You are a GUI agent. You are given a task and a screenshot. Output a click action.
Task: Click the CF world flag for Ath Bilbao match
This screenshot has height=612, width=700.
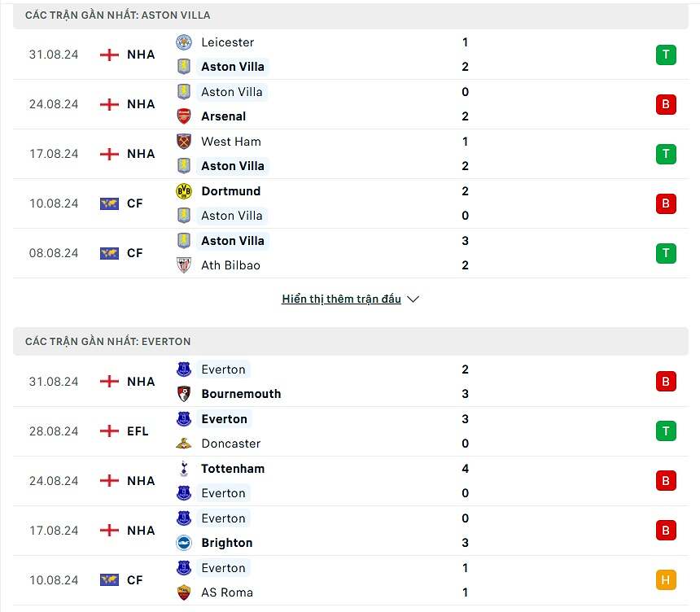109,253
